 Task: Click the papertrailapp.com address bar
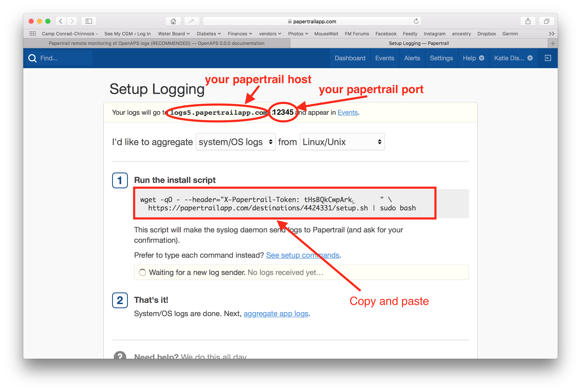click(x=312, y=21)
